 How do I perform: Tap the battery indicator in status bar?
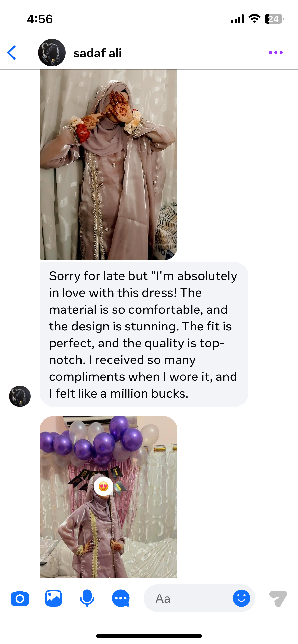tap(274, 19)
